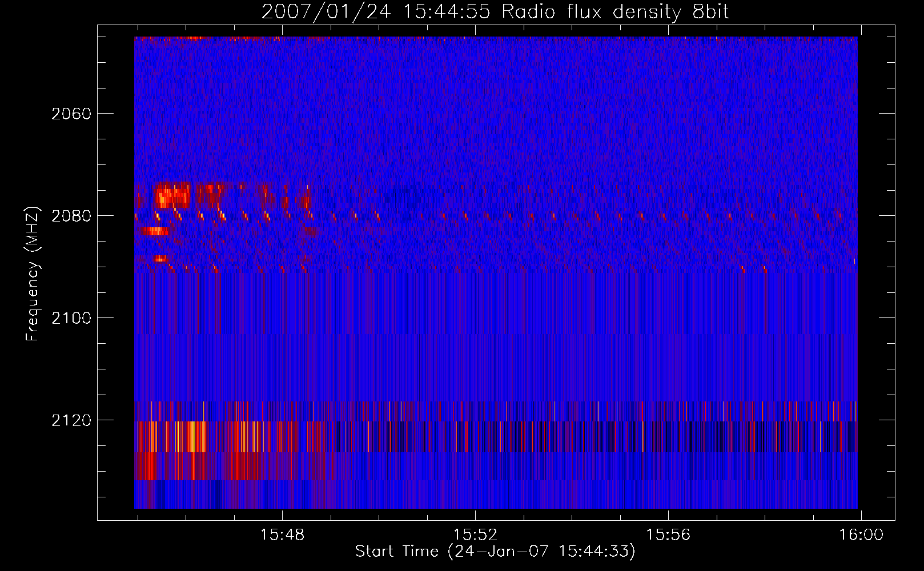Click the bright red burst near 2078 MHz

(172, 195)
